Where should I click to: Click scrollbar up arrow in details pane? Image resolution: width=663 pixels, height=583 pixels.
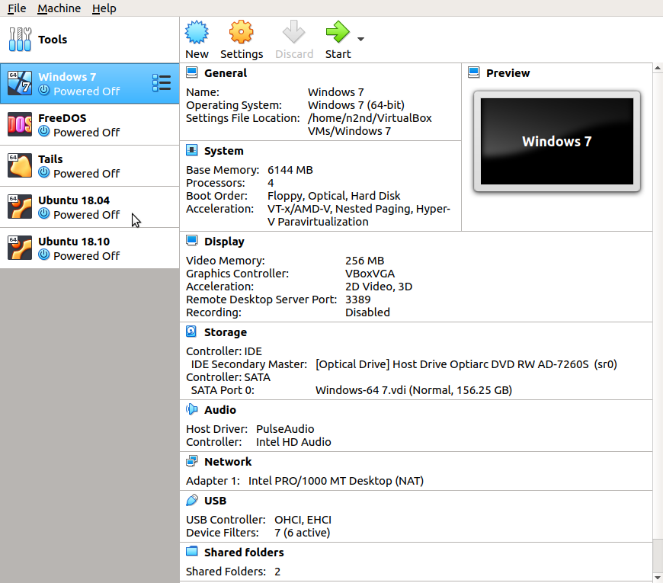[658, 67]
